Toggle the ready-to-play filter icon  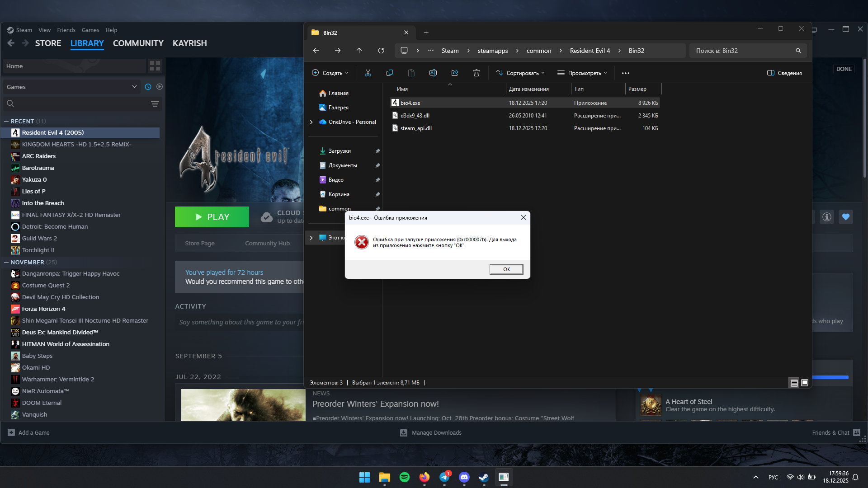[160, 87]
